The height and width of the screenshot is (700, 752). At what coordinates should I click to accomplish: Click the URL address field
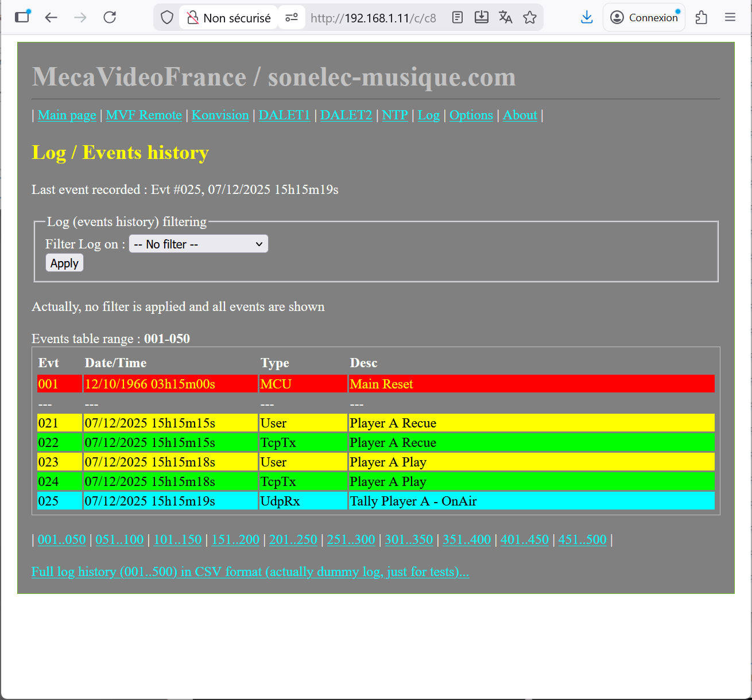point(373,18)
